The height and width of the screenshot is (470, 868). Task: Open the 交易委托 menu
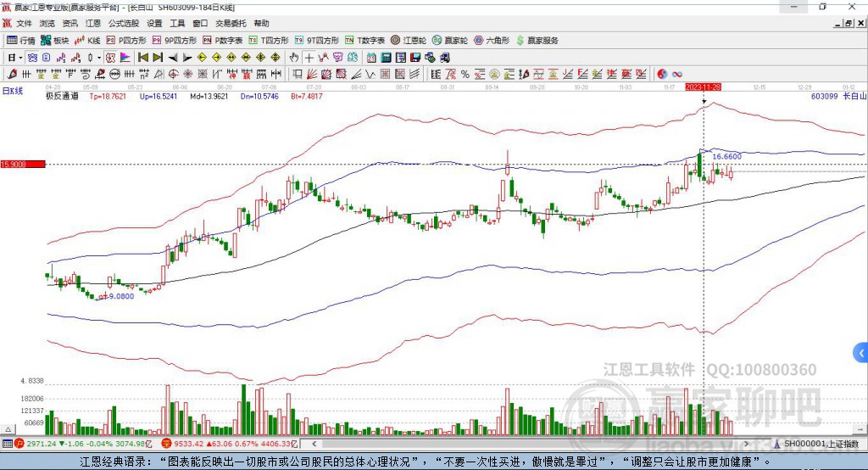coord(231,23)
